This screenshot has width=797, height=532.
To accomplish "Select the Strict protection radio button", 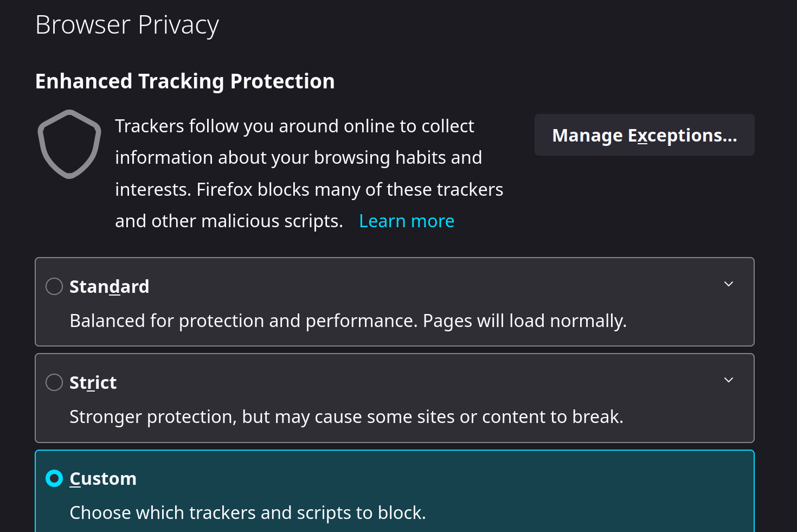I will (x=54, y=382).
